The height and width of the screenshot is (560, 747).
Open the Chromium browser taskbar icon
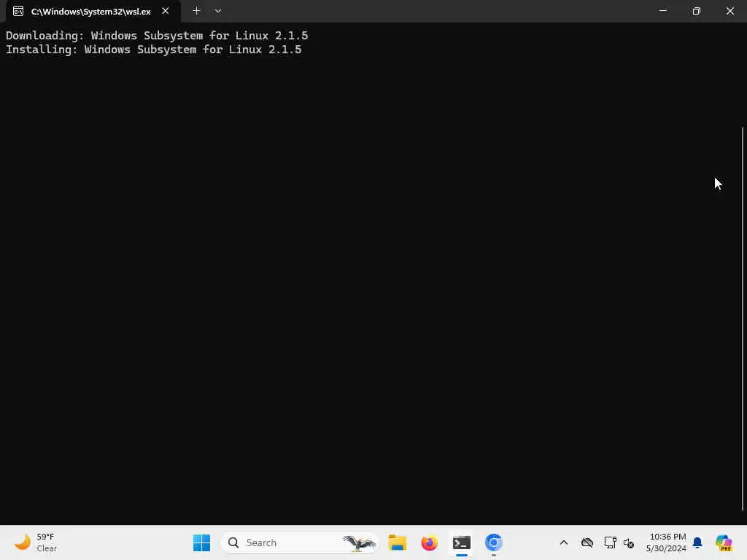(494, 542)
